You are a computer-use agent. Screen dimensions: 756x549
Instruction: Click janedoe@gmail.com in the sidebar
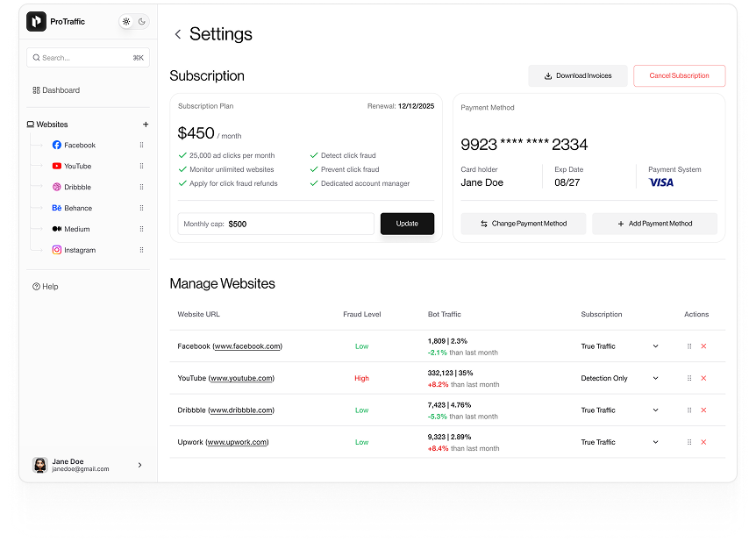point(81,469)
